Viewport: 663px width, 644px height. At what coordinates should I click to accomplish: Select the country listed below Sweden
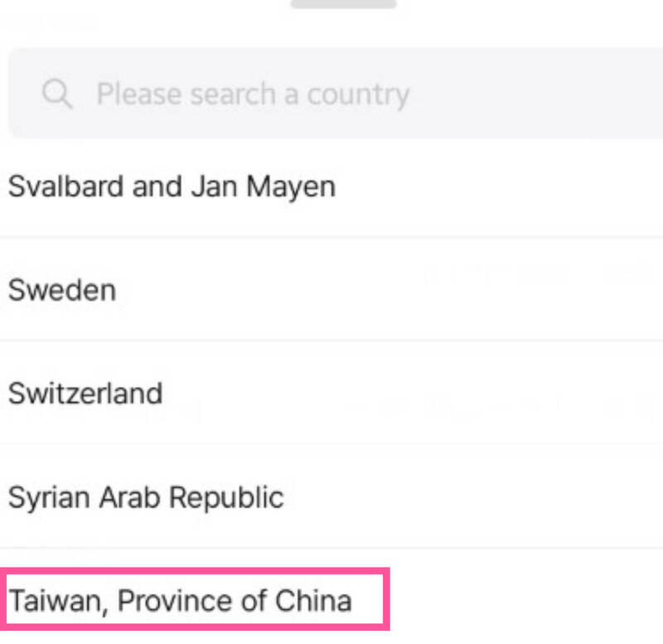[331, 393]
